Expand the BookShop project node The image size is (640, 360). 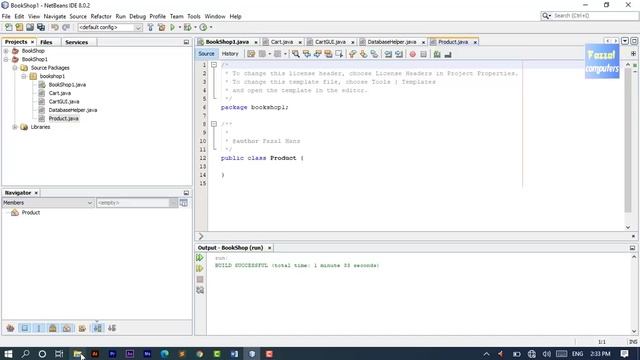coord(6,51)
